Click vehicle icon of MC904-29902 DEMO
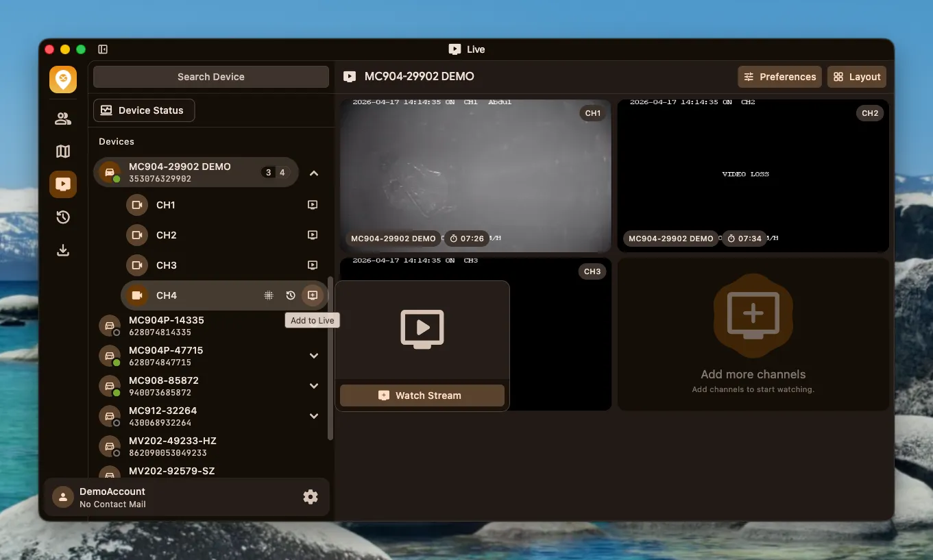Screen dimensions: 933x560 pyautogui.click(x=110, y=172)
